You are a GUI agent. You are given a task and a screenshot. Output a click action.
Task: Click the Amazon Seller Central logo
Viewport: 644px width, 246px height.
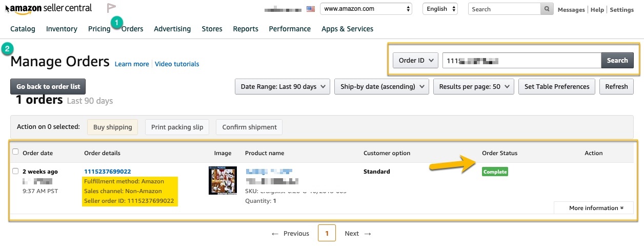click(49, 8)
